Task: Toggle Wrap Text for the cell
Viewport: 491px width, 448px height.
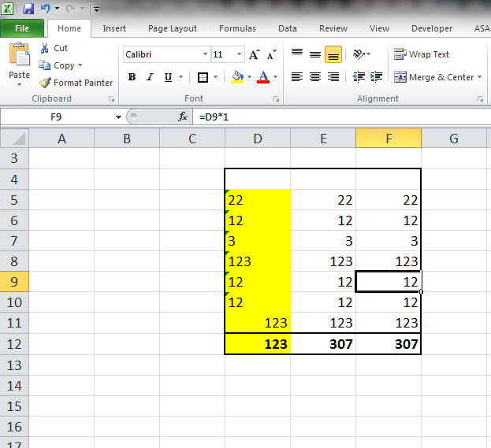Action: (x=422, y=54)
